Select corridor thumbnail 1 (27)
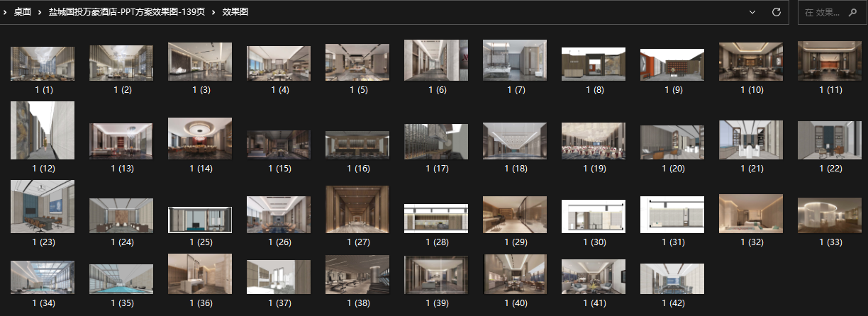Viewport: 868px width, 316px height. pos(357,210)
